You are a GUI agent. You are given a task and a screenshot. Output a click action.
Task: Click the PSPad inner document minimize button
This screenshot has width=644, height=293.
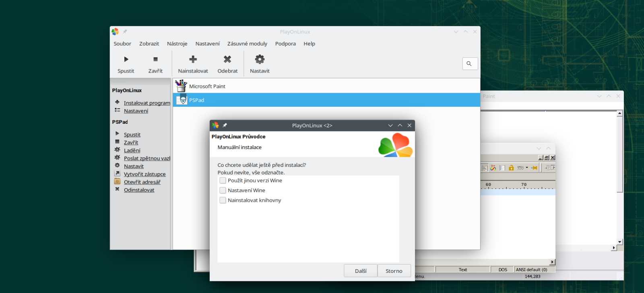click(x=541, y=158)
